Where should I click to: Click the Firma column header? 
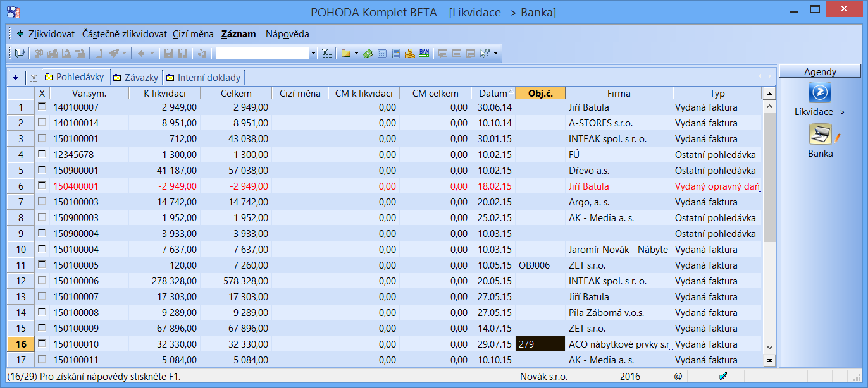619,93
